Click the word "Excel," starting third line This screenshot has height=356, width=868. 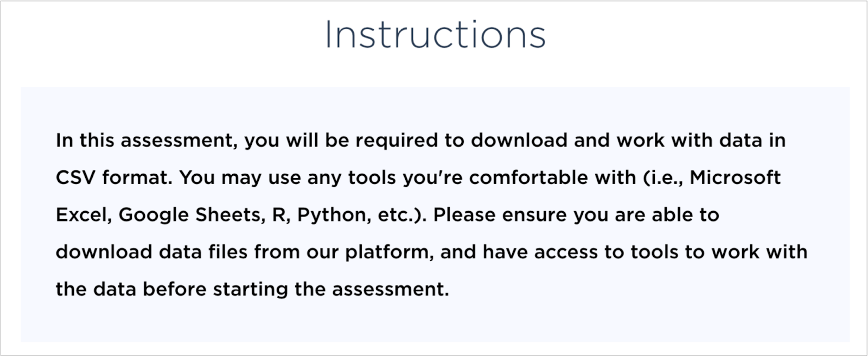coord(84,215)
